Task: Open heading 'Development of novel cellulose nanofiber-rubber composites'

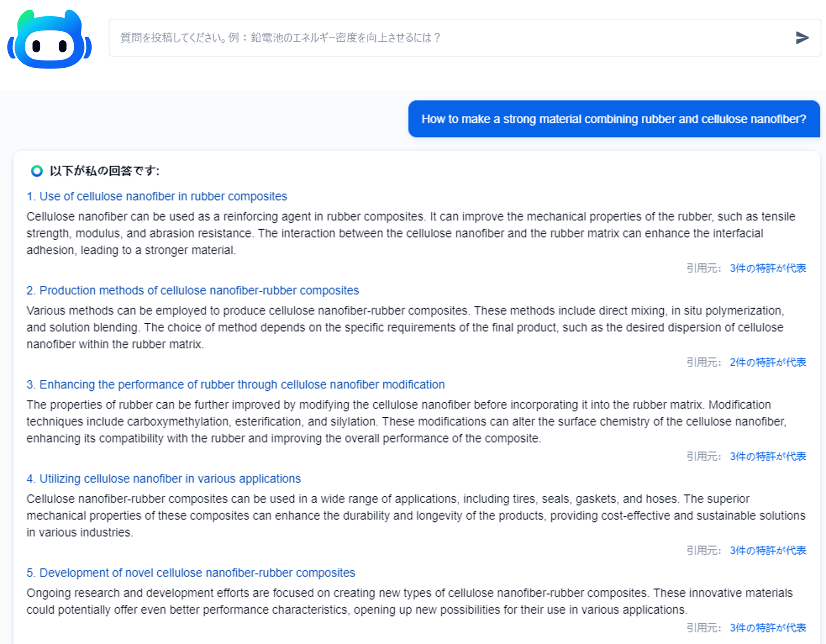Action: point(191,573)
